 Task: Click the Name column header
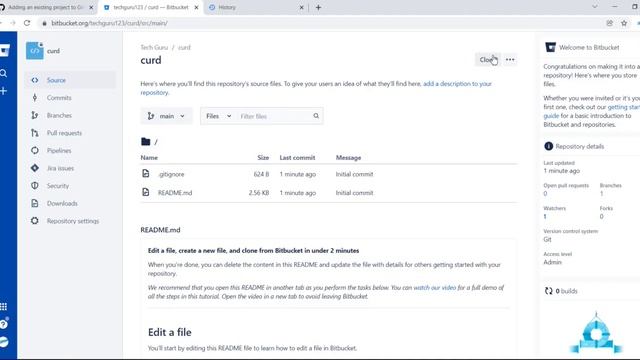(149, 158)
